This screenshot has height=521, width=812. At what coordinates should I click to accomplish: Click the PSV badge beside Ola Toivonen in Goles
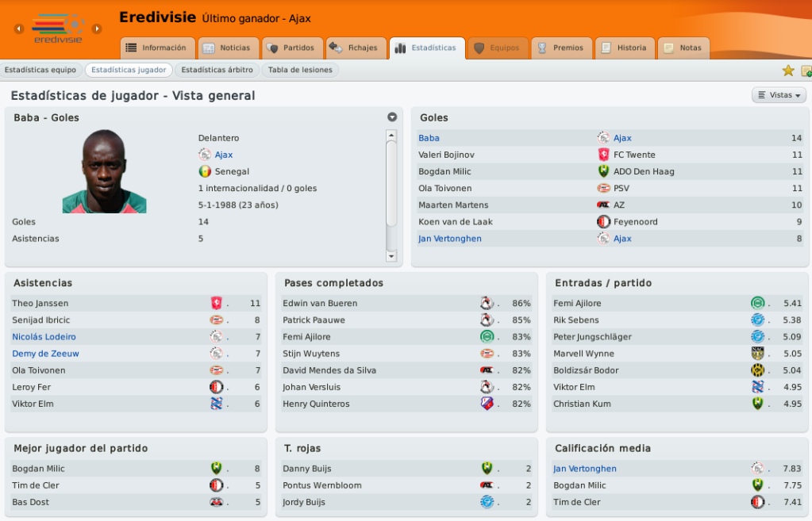coord(603,188)
